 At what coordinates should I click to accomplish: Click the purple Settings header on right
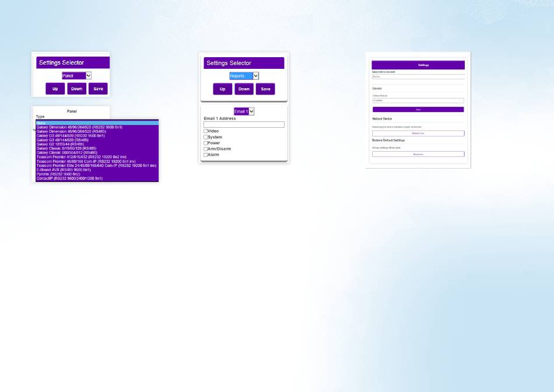click(418, 65)
